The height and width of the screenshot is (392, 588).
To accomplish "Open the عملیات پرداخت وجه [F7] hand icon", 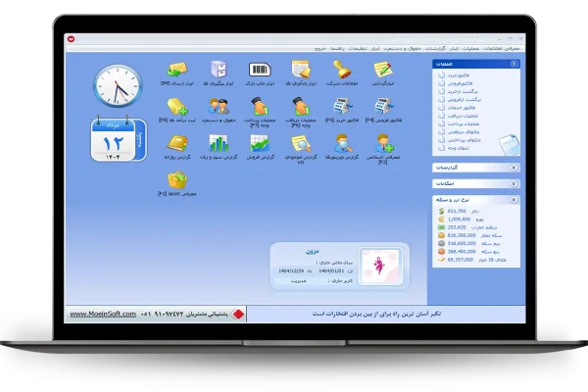I will (x=260, y=106).
